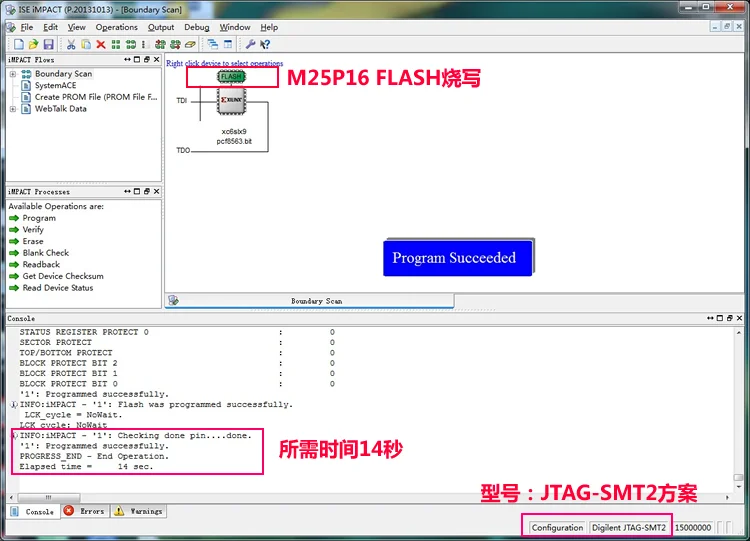This screenshot has width=750, height=541.
Task: Cascade windows toolbar icon
Action: (x=213, y=44)
